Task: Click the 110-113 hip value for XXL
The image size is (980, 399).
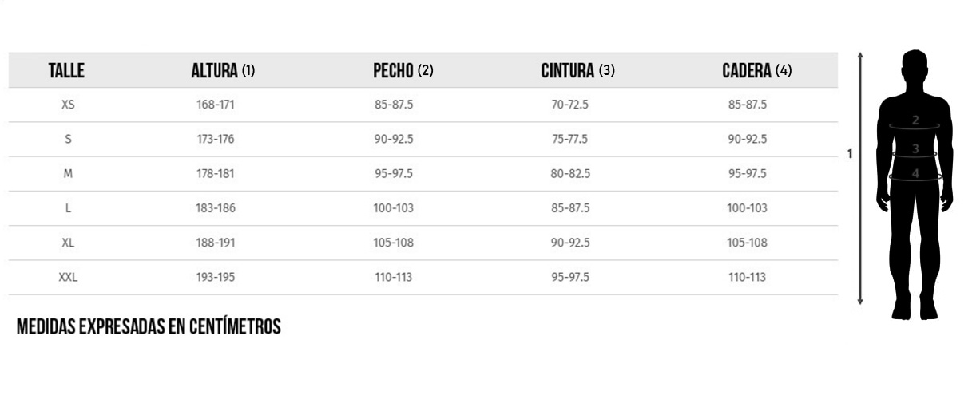Action: 747,278
